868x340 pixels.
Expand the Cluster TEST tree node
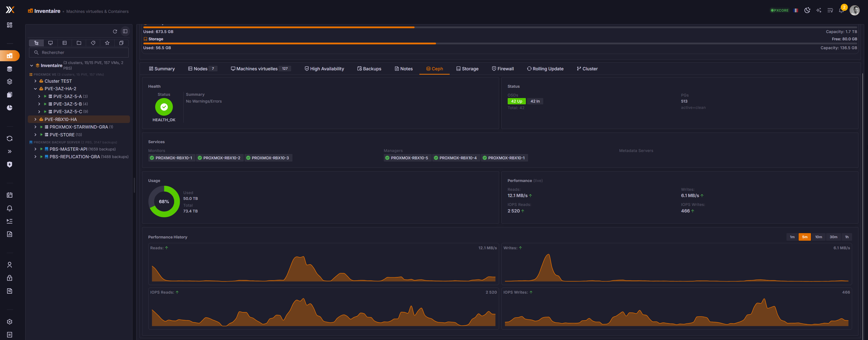(35, 81)
